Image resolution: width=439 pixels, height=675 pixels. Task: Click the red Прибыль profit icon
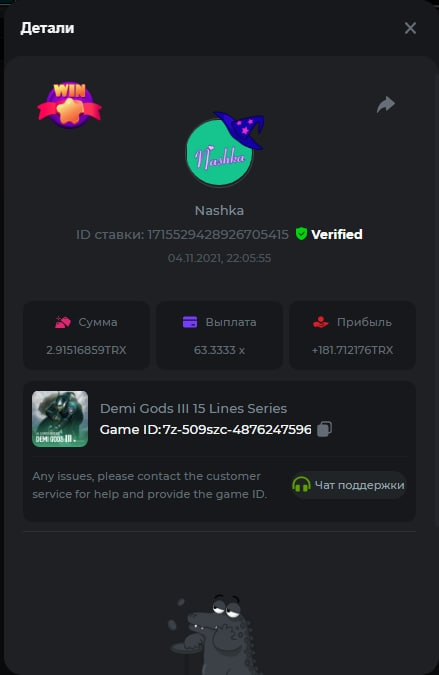pos(321,322)
